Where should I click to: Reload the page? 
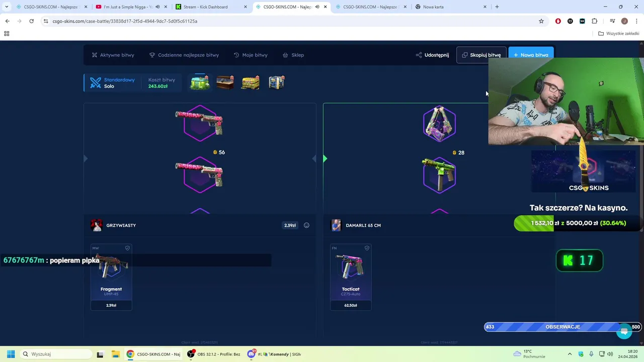[31, 21]
